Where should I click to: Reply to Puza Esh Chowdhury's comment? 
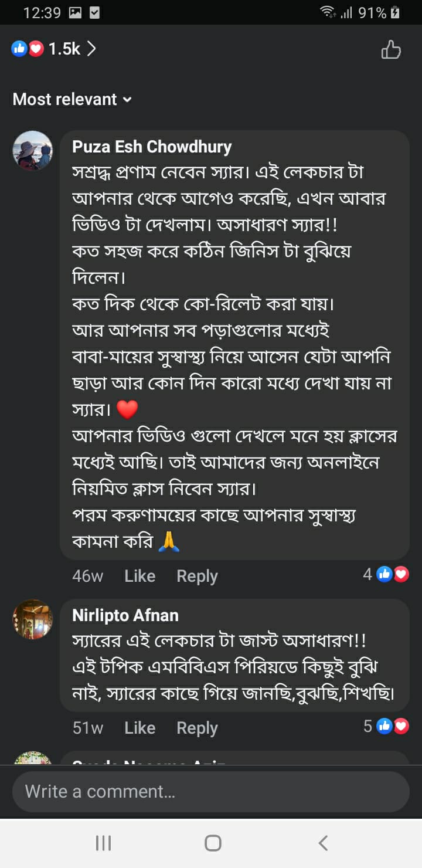[197, 576]
